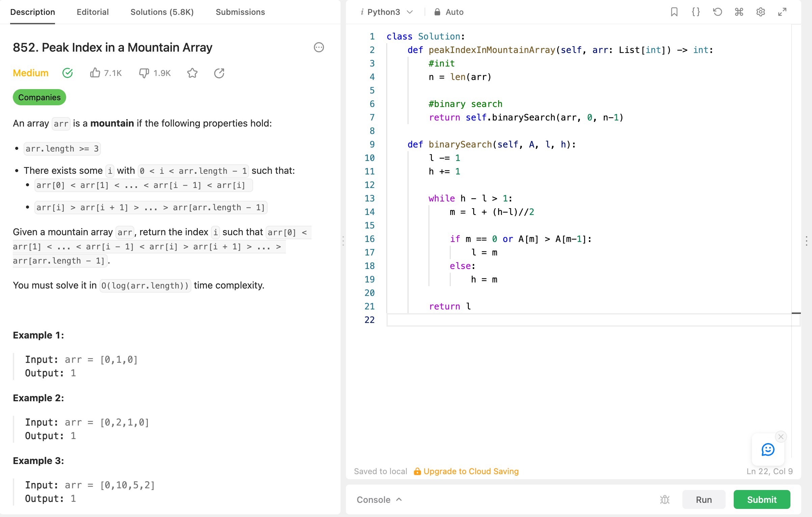Toggle the favorite star icon

point(192,73)
